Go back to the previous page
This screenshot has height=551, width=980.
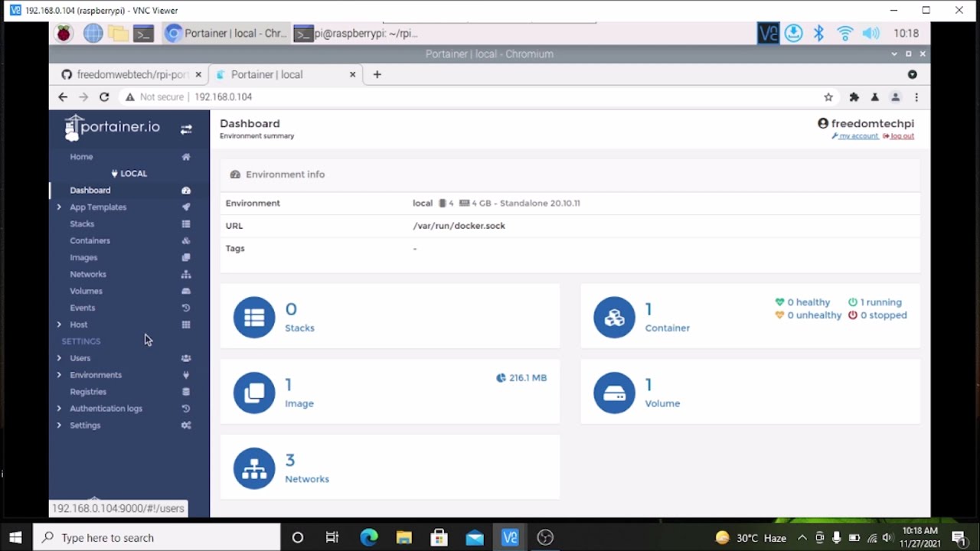(x=63, y=97)
